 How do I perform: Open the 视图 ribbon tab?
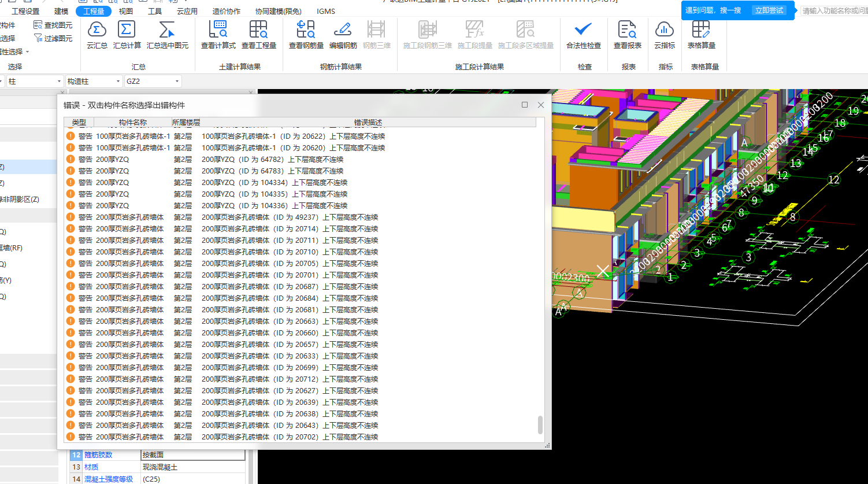125,11
